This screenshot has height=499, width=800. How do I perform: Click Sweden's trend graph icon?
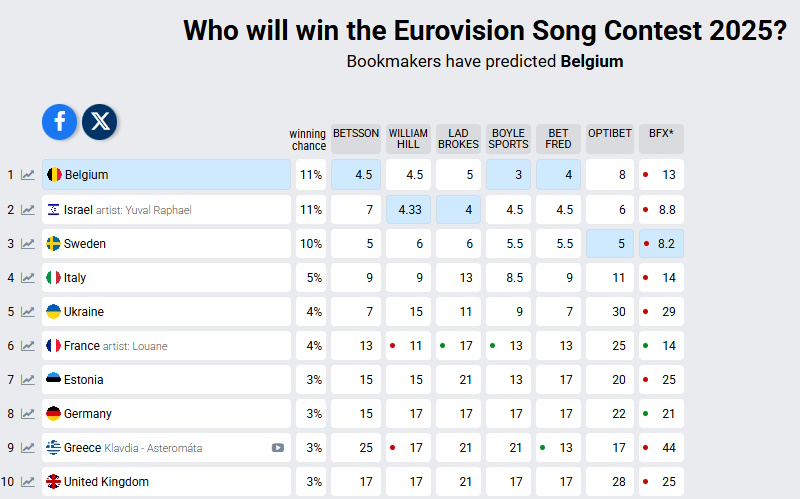(28, 244)
